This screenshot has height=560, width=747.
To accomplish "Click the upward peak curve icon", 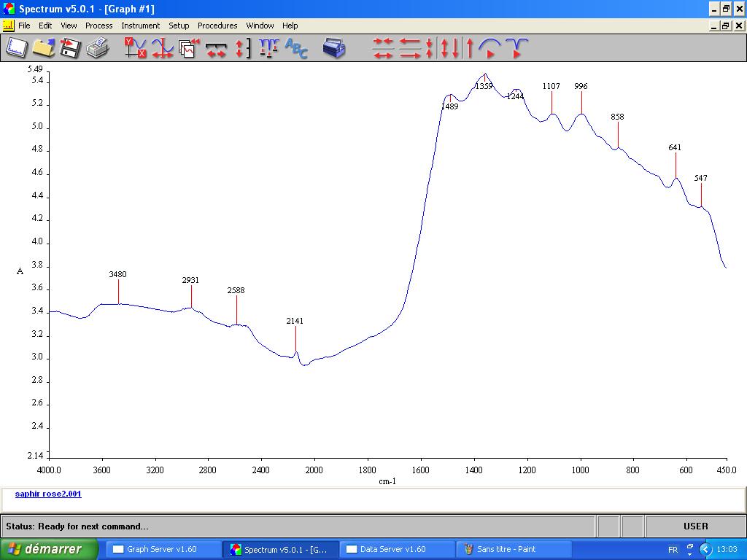I will pyautogui.click(x=489, y=48).
